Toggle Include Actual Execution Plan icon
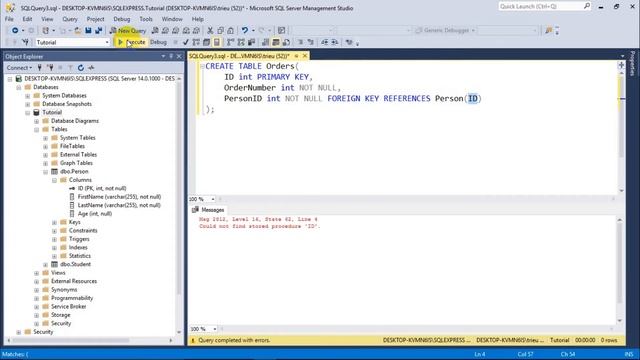 coord(231,42)
